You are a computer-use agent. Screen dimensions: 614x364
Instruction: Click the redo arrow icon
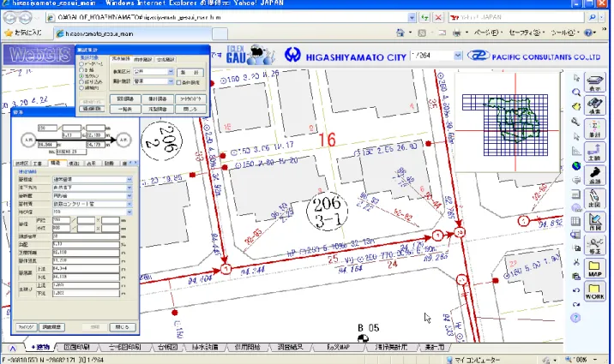click(x=576, y=304)
